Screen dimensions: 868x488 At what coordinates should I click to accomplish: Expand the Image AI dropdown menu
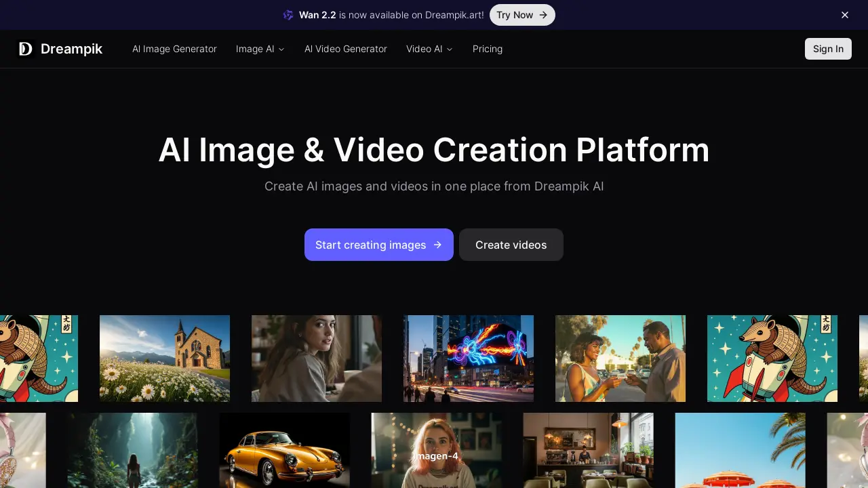pyautogui.click(x=260, y=49)
